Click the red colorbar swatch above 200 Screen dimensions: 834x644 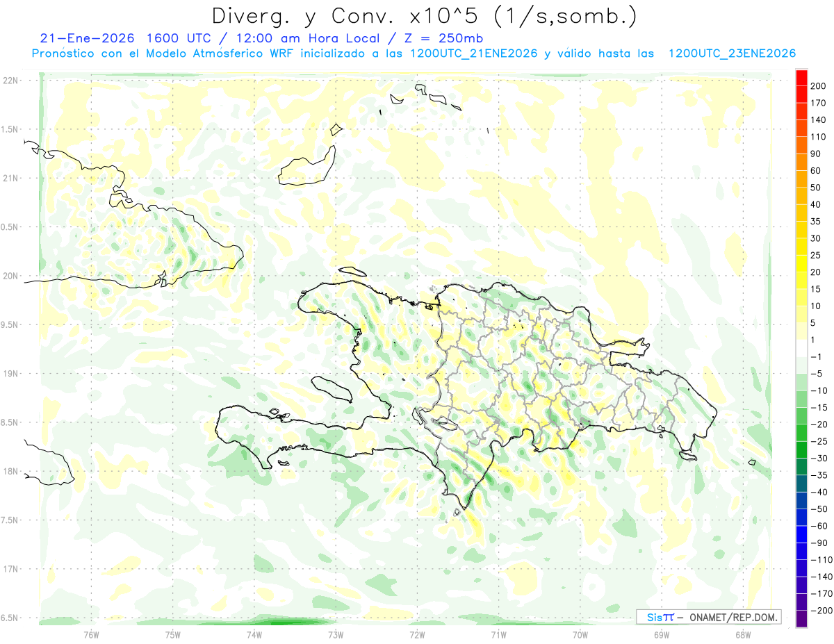pyautogui.click(x=801, y=78)
